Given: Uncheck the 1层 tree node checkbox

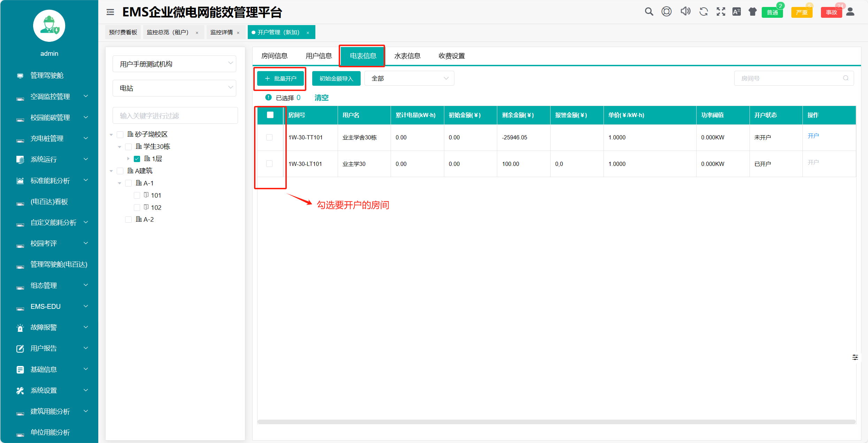Looking at the screenshot, I should click(x=137, y=159).
